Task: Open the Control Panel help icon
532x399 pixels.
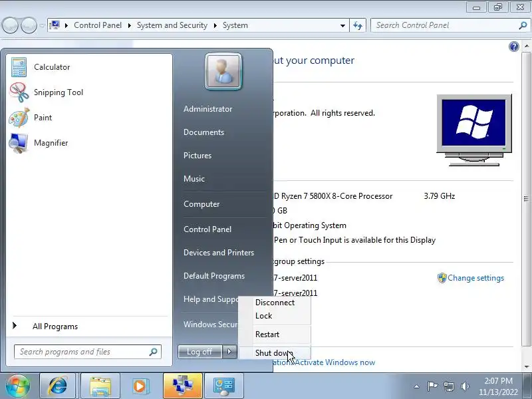Action: [x=513, y=47]
